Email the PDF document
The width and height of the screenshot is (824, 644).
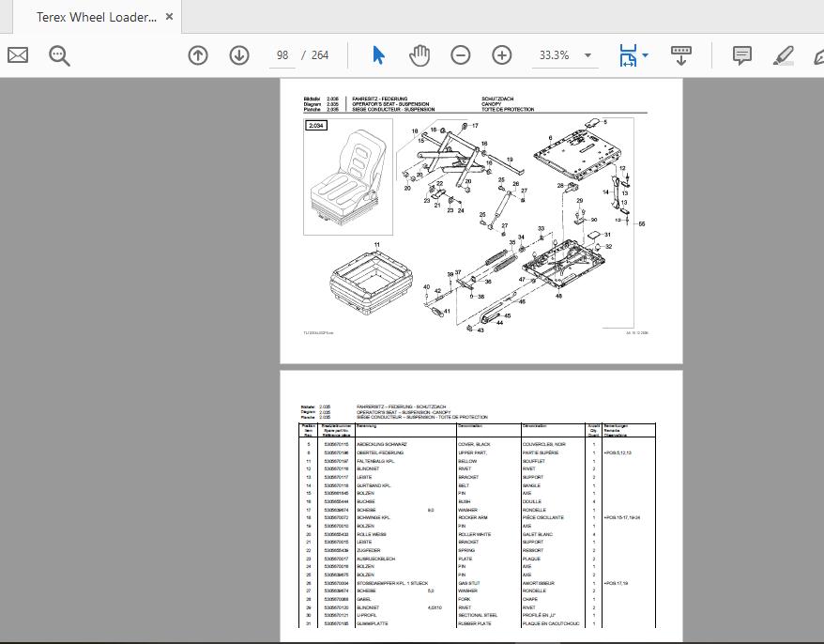pos(17,55)
